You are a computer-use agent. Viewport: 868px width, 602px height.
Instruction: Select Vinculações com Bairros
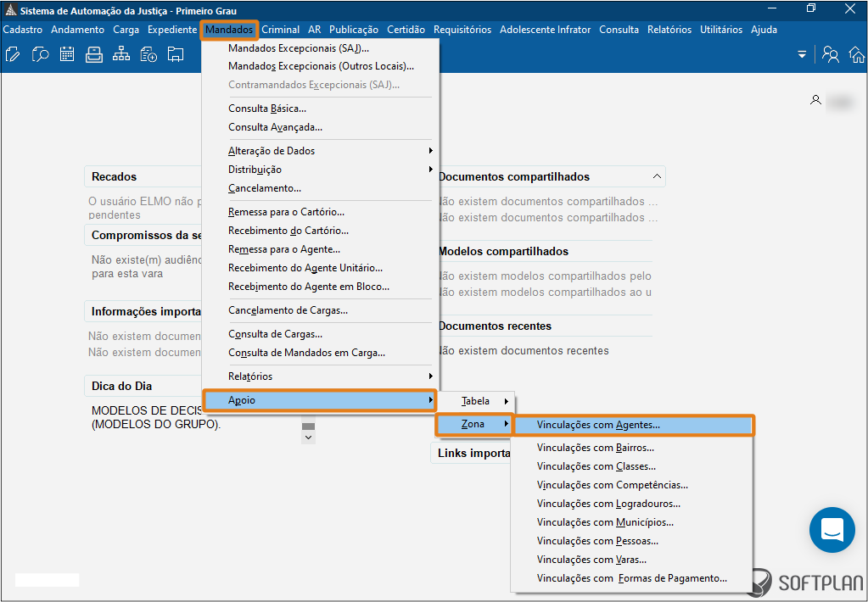631,448
